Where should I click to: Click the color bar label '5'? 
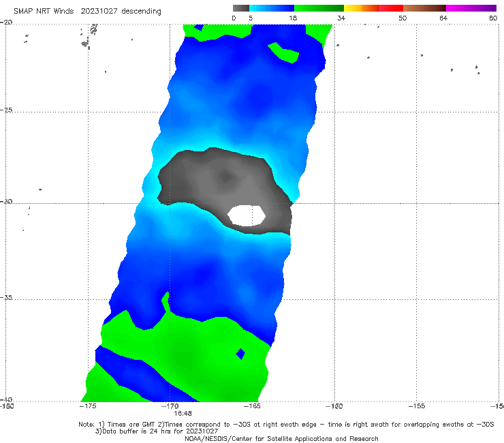pos(251,18)
